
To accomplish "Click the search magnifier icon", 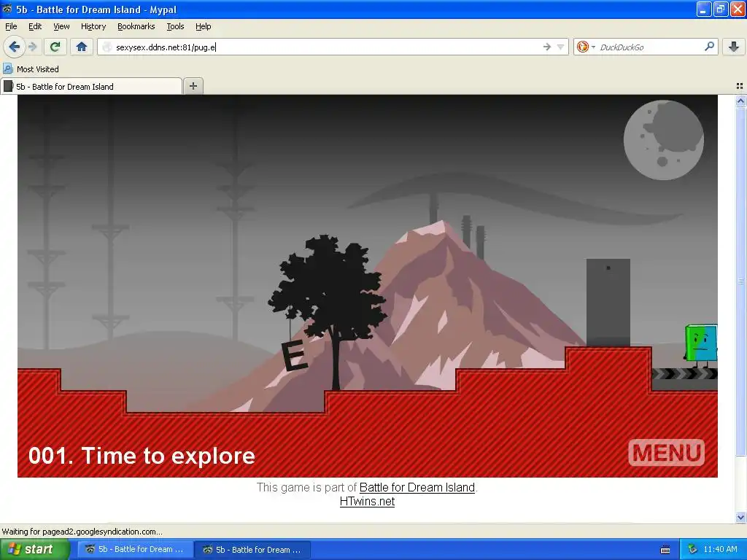I will point(709,46).
